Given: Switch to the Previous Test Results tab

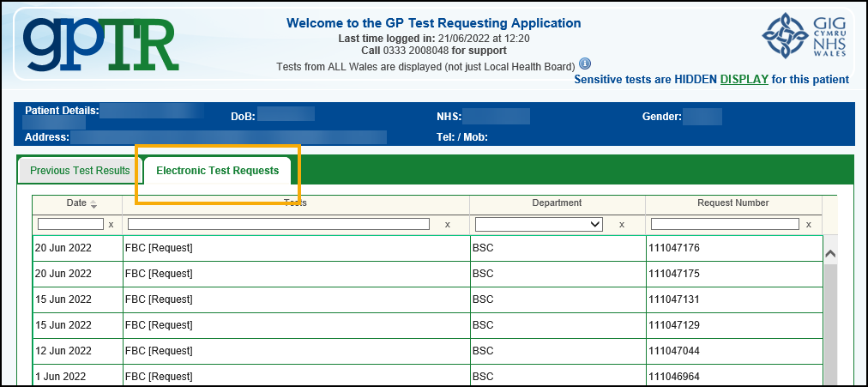Looking at the screenshot, I should click(x=80, y=171).
